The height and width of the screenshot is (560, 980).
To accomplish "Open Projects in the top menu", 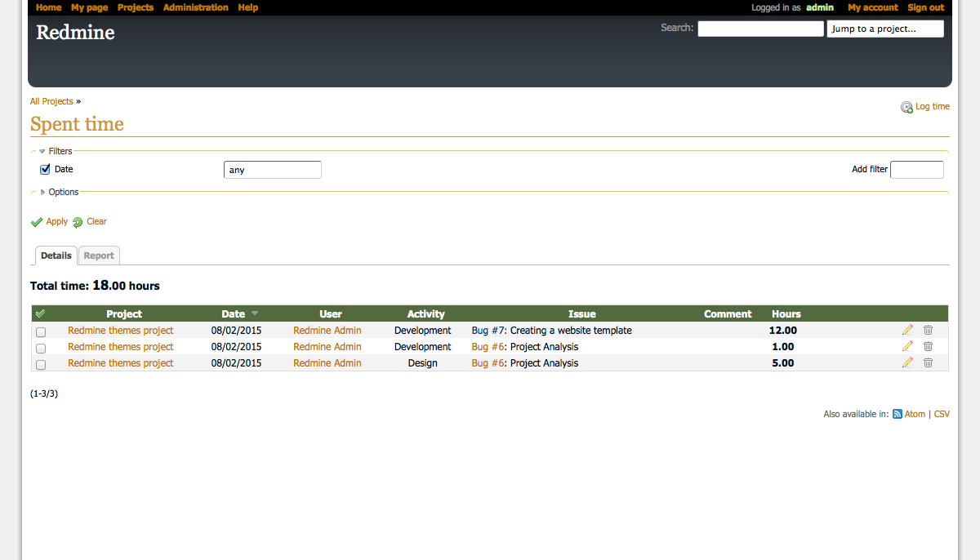I will [x=136, y=7].
